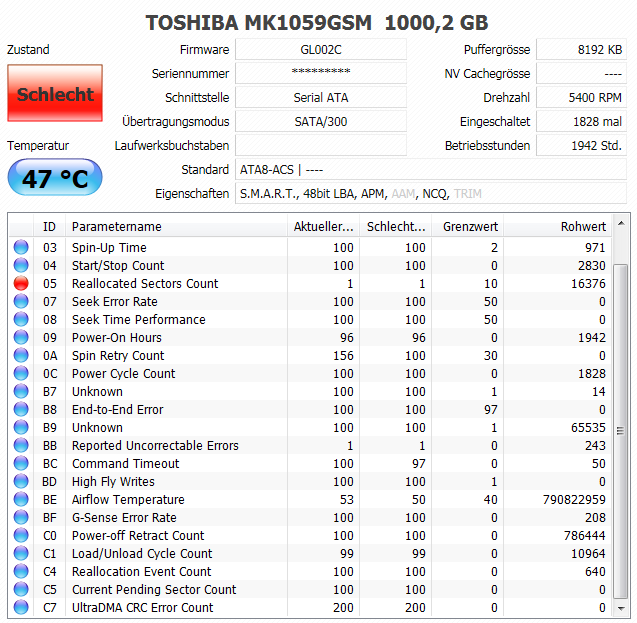Click the blue status icon for Command Timeout
This screenshot has width=637, height=623.
[21, 463]
